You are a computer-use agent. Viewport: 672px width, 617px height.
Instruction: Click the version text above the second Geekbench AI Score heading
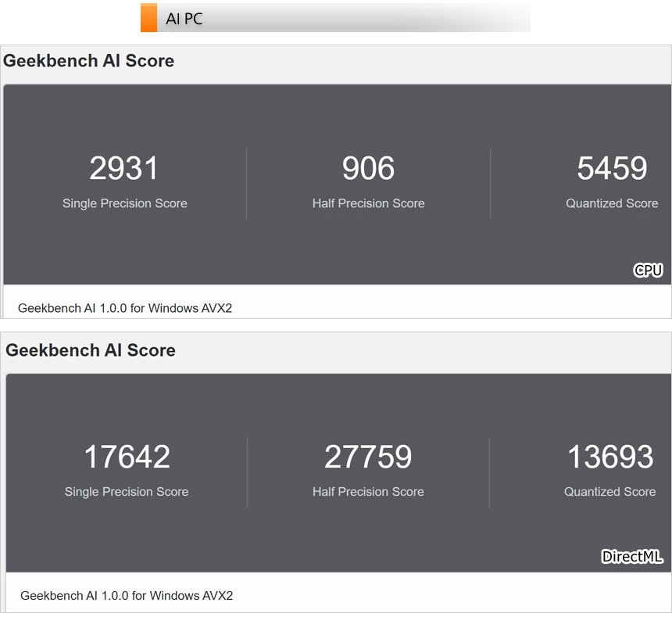pyautogui.click(x=125, y=308)
